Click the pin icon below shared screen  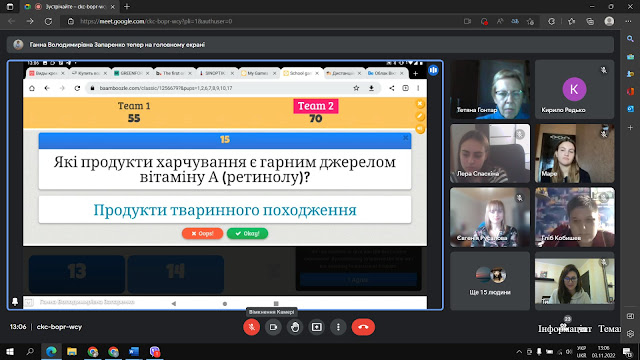pos(15,302)
